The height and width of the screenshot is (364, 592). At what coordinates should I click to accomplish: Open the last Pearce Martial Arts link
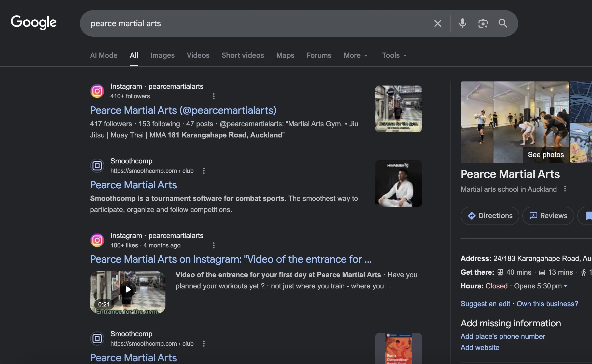[133, 358]
